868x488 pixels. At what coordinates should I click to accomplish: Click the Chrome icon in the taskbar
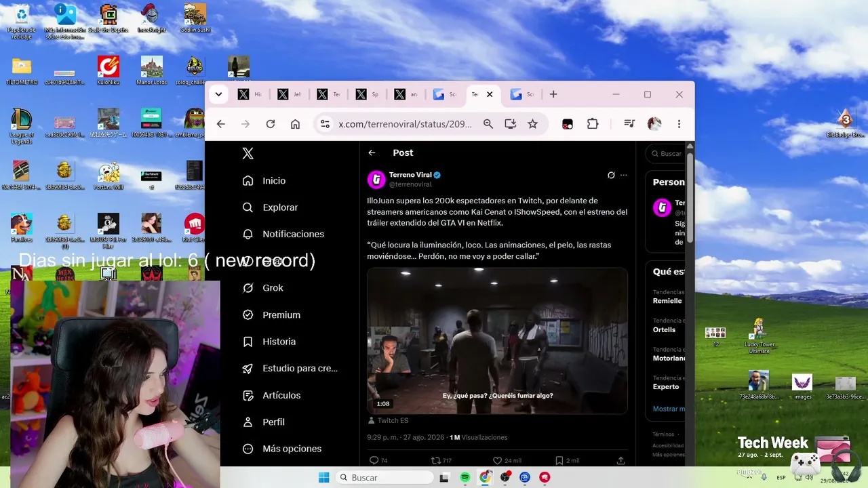[x=485, y=478]
